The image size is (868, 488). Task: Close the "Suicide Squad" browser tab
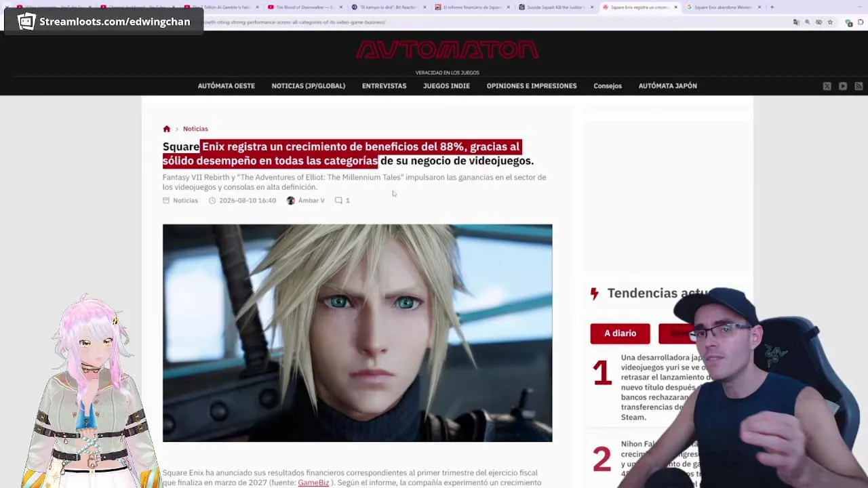point(592,7)
